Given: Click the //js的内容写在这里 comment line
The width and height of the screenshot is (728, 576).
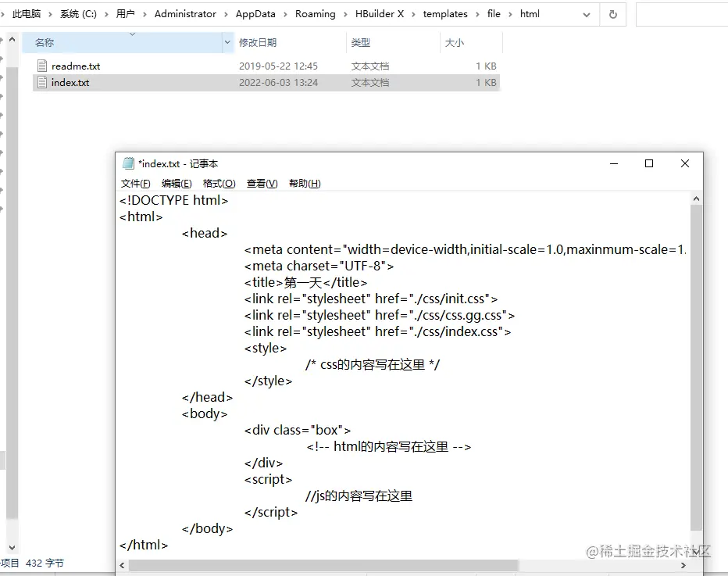Looking at the screenshot, I should point(359,496).
